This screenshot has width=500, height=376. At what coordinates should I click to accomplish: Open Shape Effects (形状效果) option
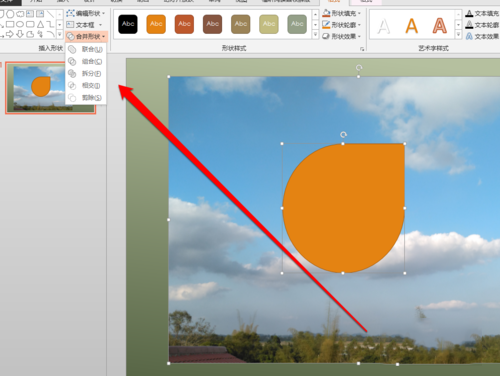pyautogui.click(x=342, y=36)
